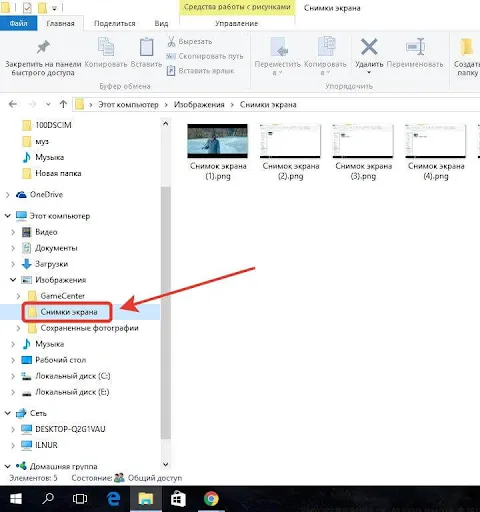
Task: Click the navigation pane scroll-down arrow
Action: 165,464
